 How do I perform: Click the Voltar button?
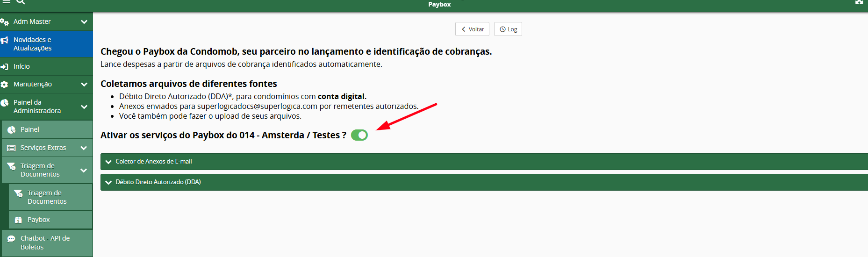[x=472, y=29]
